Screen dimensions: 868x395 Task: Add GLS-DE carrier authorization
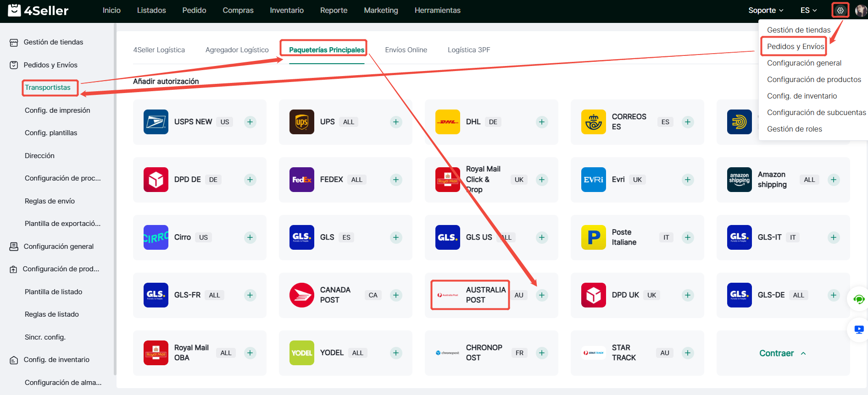[x=834, y=295]
